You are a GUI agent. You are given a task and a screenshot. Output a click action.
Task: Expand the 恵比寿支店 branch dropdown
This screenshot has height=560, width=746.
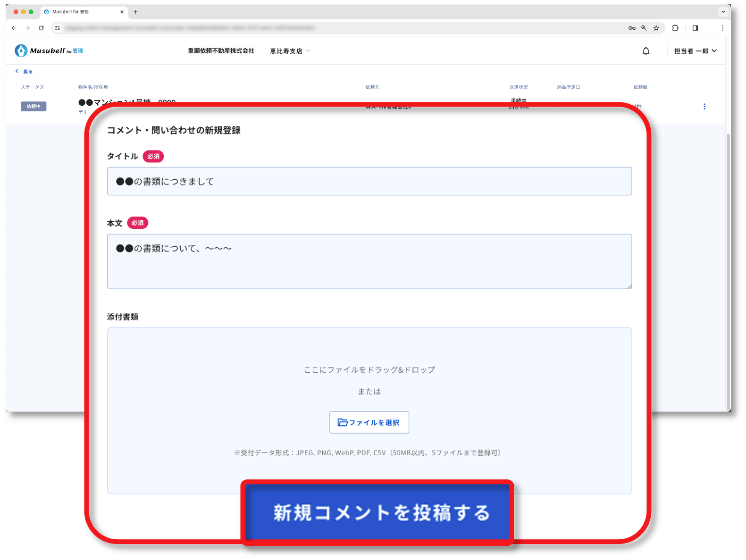tap(290, 51)
